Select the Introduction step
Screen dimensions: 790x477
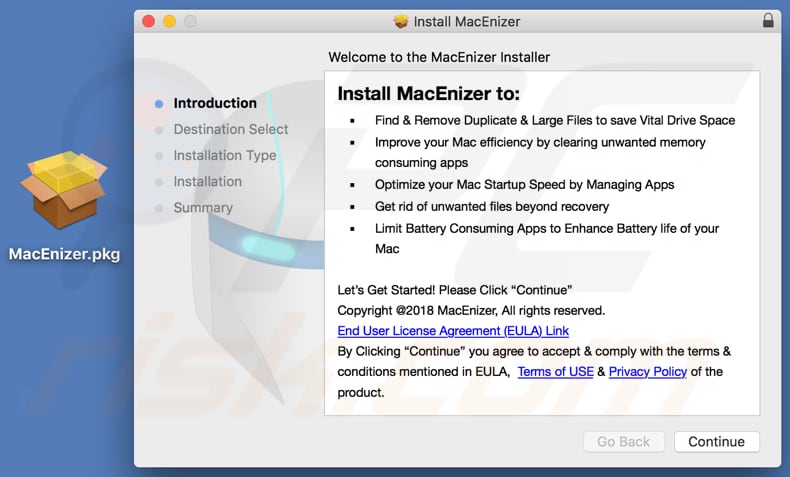(x=215, y=103)
